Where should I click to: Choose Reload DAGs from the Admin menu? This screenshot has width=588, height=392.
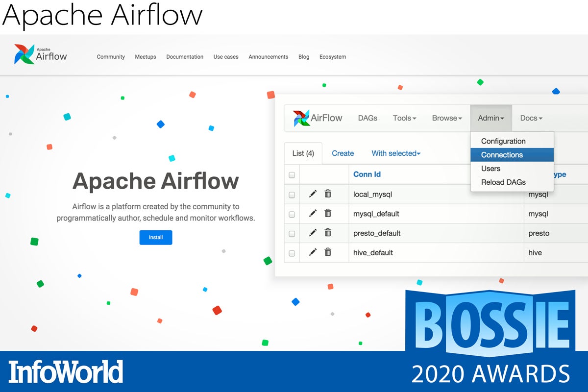pos(512,182)
